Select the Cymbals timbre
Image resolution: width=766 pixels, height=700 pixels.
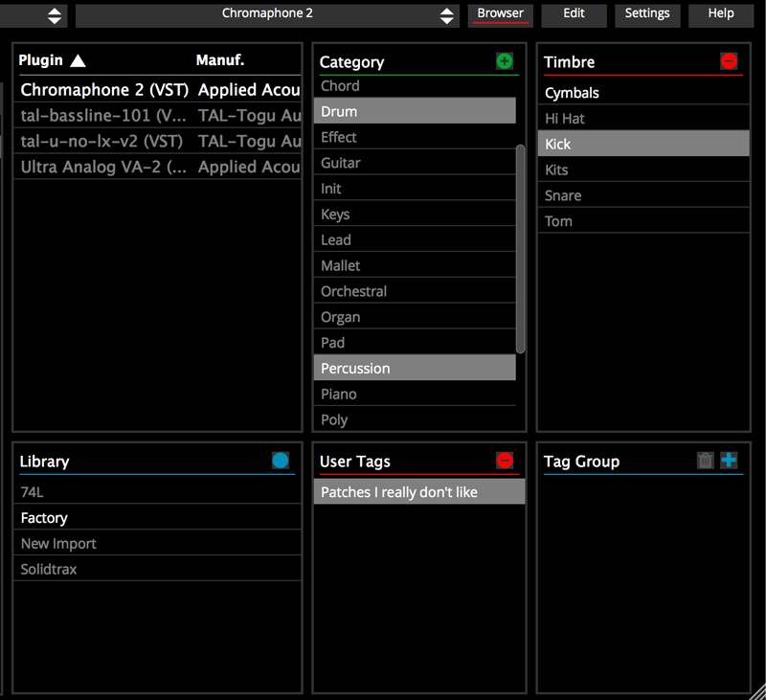643,93
